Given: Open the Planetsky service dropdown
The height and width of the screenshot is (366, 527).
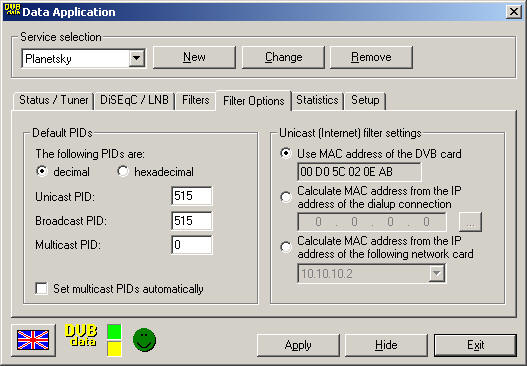Looking at the screenshot, I should tap(136, 58).
